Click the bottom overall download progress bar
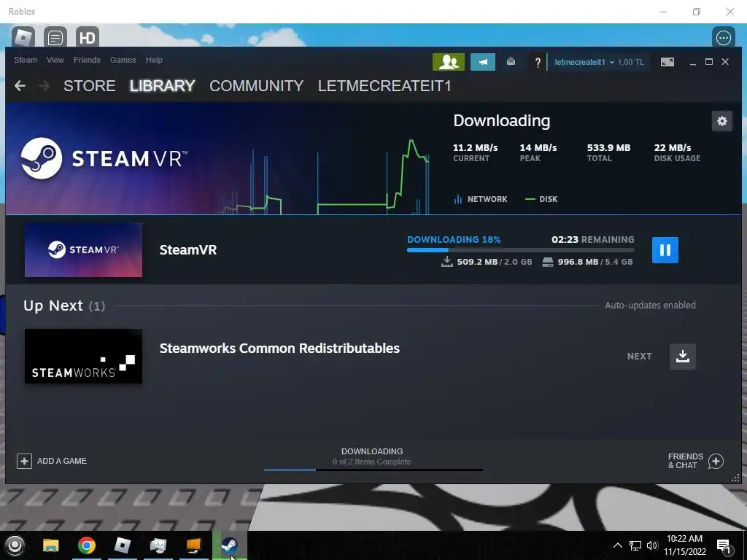 click(x=373, y=470)
